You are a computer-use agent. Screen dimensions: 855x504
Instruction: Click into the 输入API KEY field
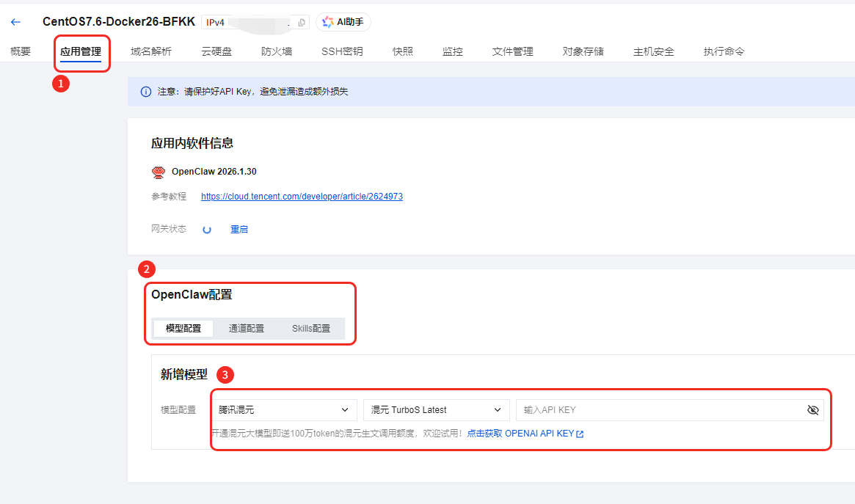[657, 410]
